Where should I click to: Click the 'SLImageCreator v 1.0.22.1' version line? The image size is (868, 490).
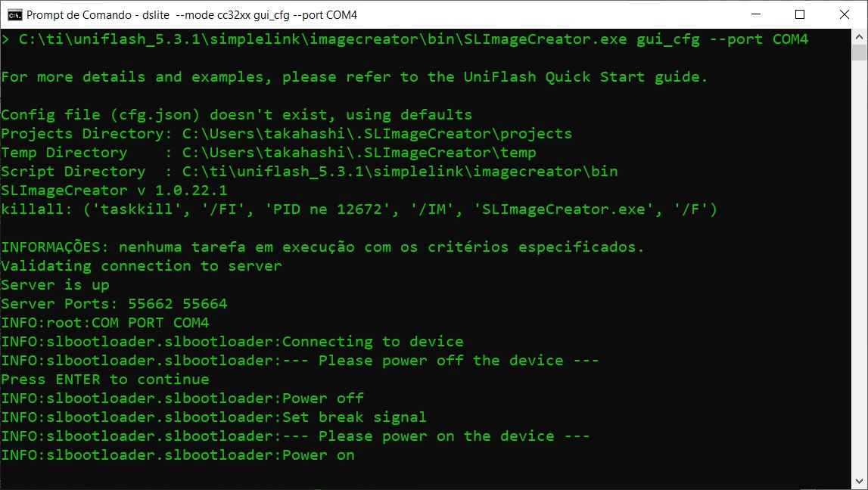coord(114,191)
